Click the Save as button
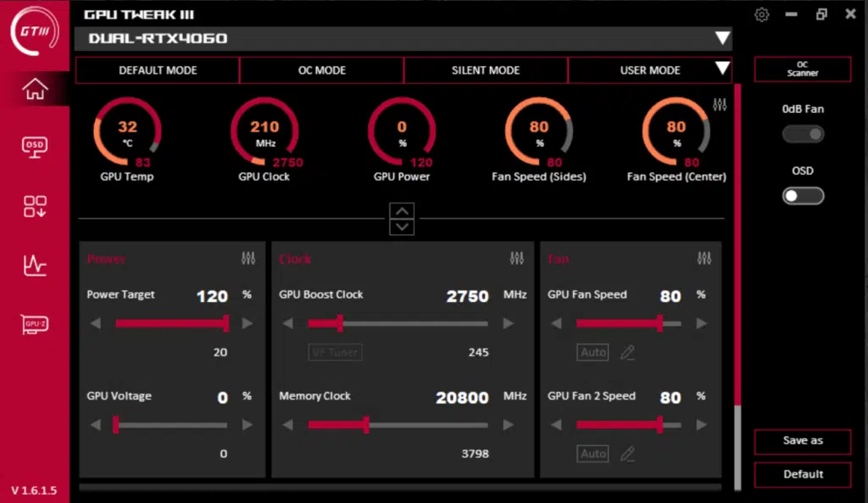The image size is (868, 503). click(x=802, y=441)
